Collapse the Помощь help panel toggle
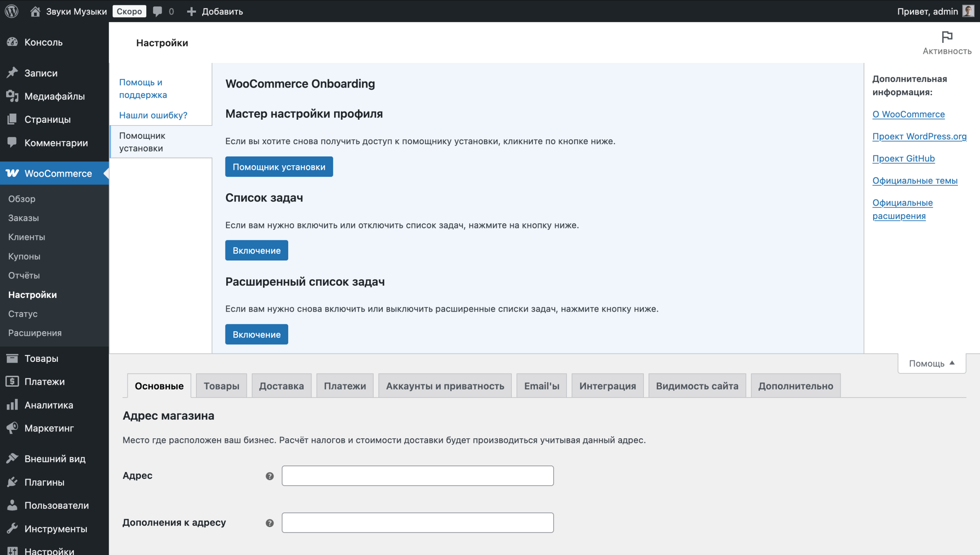The image size is (980, 555). (x=931, y=363)
